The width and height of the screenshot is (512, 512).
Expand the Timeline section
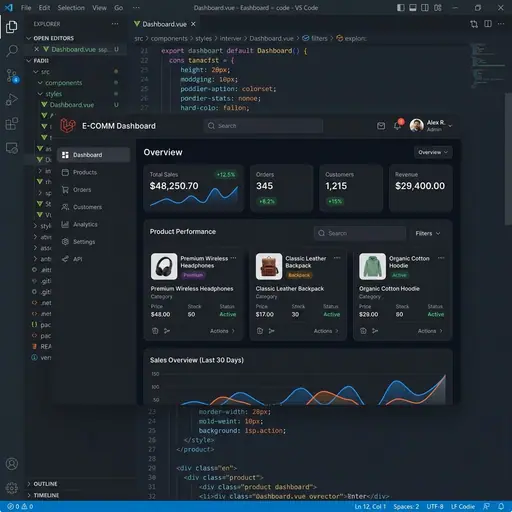pos(29,495)
